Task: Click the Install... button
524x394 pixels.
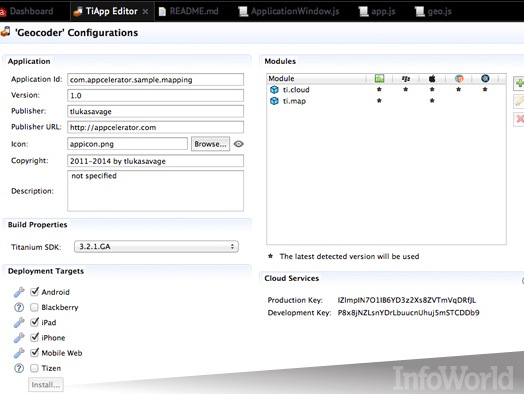Action: tap(46, 385)
